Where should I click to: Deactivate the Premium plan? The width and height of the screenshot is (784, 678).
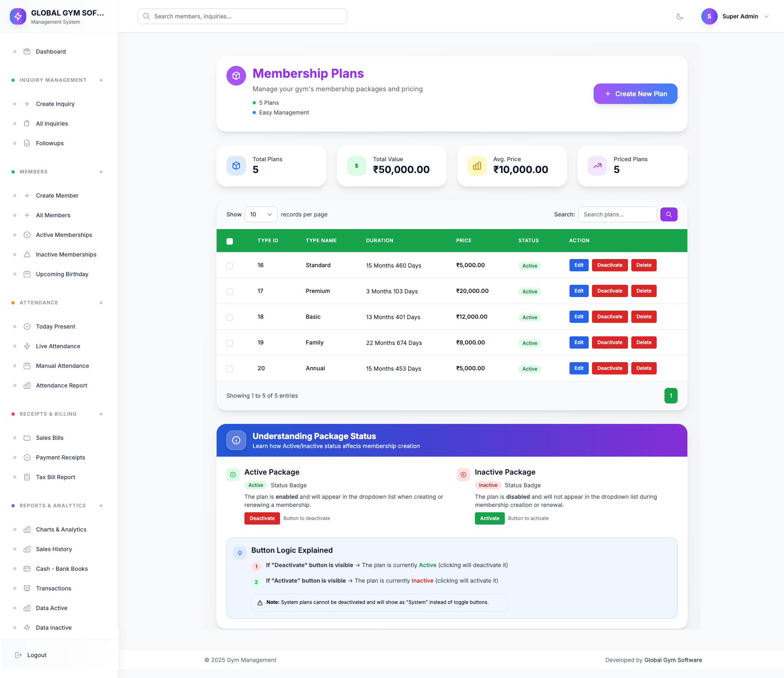[609, 291]
